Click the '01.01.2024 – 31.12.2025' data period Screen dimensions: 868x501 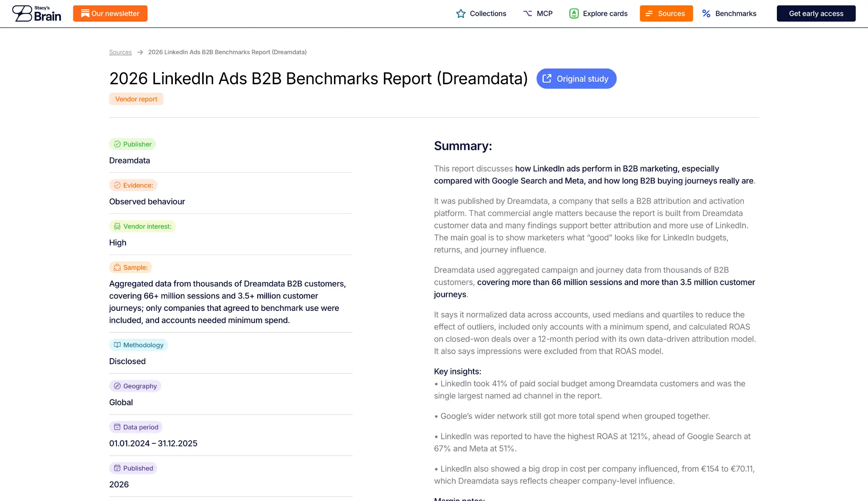click(153, 443)
